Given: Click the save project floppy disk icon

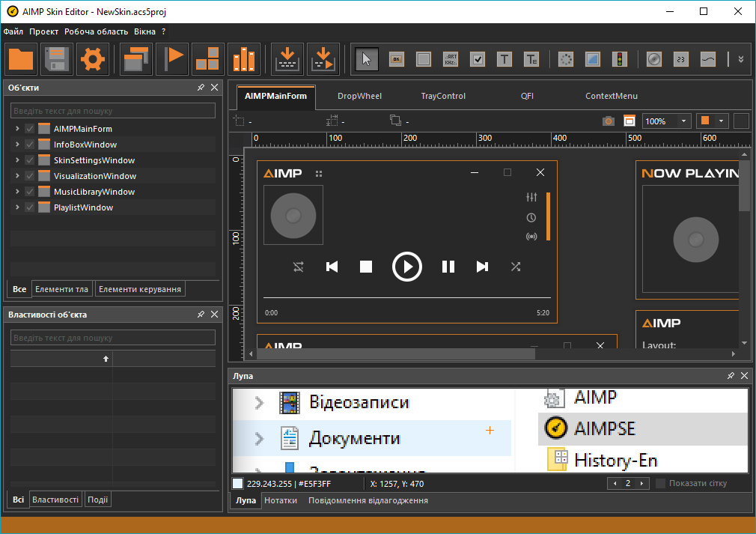Looking at the screenshot, I should (x=57, y=59).
